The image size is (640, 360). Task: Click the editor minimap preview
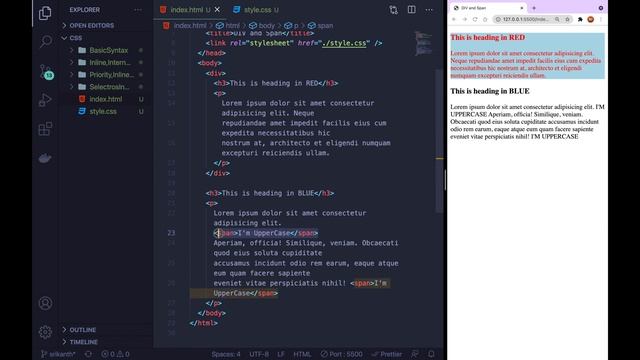(423, 43)
